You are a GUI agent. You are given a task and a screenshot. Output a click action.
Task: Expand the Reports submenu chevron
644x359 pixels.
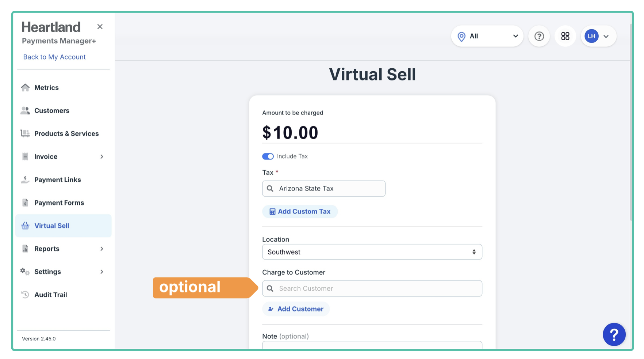102,249
